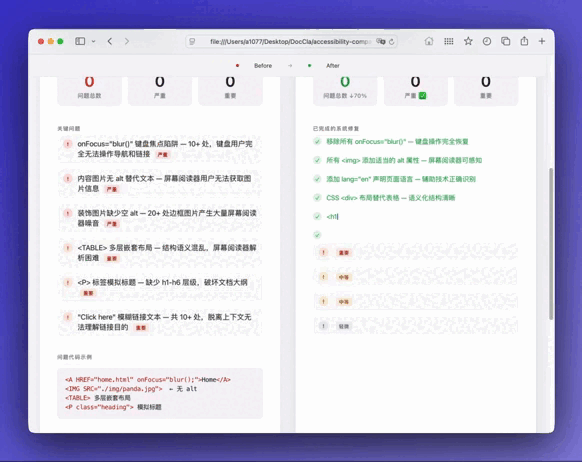
Task: Select the 内容图片无 alt 替代文本 issue text
Action: pyautogui.click(x=164, y=184)
